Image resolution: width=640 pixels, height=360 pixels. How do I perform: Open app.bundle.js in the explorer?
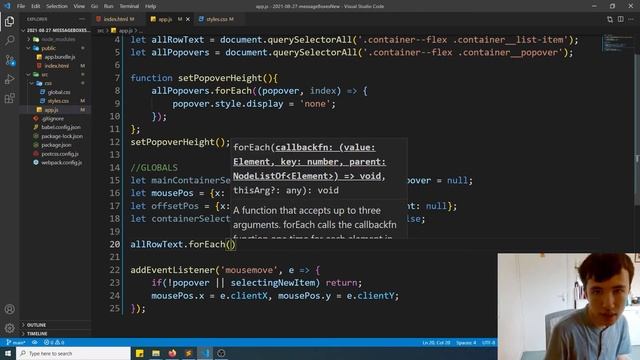60,57
